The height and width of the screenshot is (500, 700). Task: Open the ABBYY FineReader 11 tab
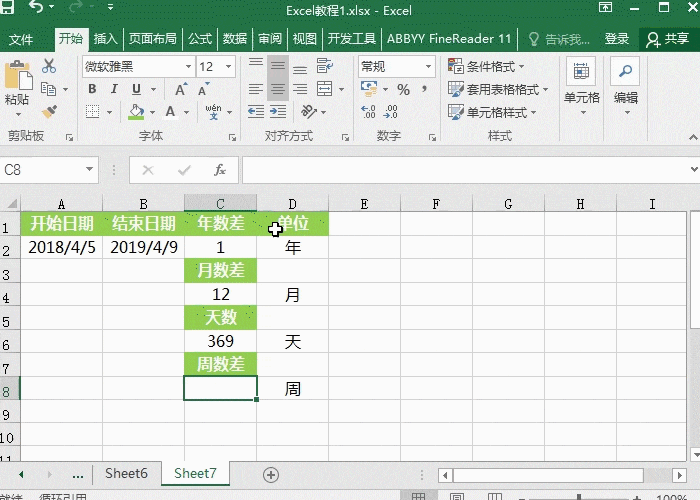[449, 39]
